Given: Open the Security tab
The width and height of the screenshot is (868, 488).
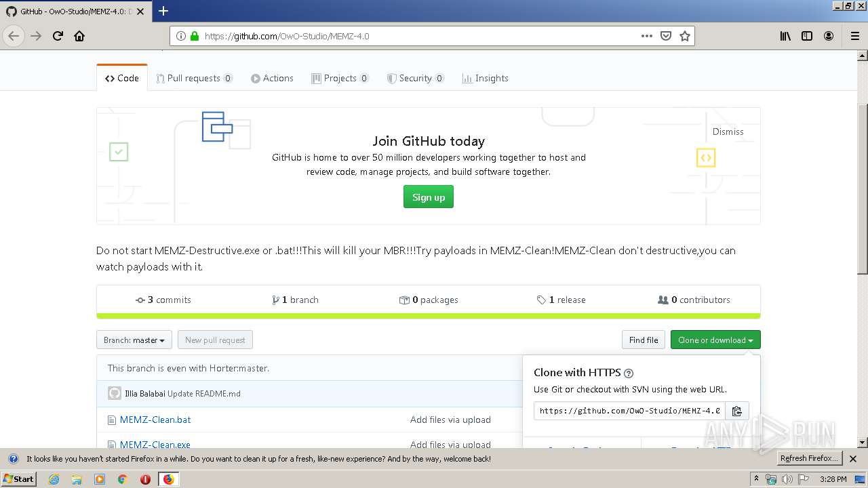Looking at the screenshot, I should [x=415, y=78].
